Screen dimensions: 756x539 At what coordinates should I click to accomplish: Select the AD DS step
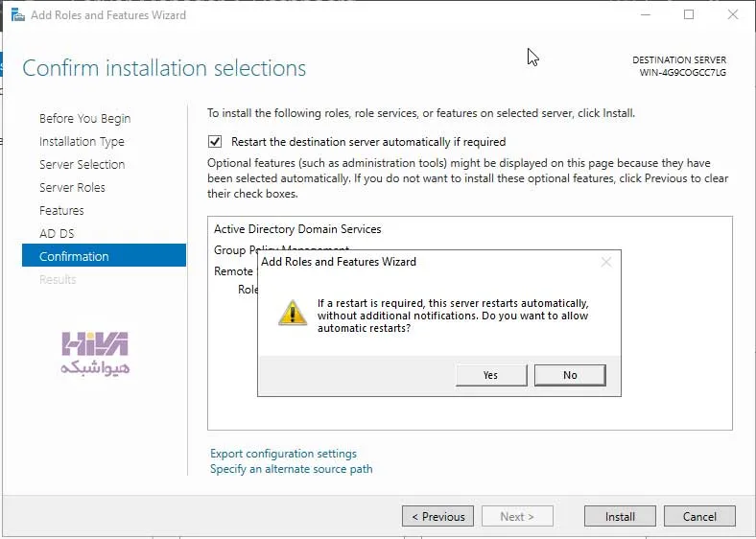(x=57, y=234)
